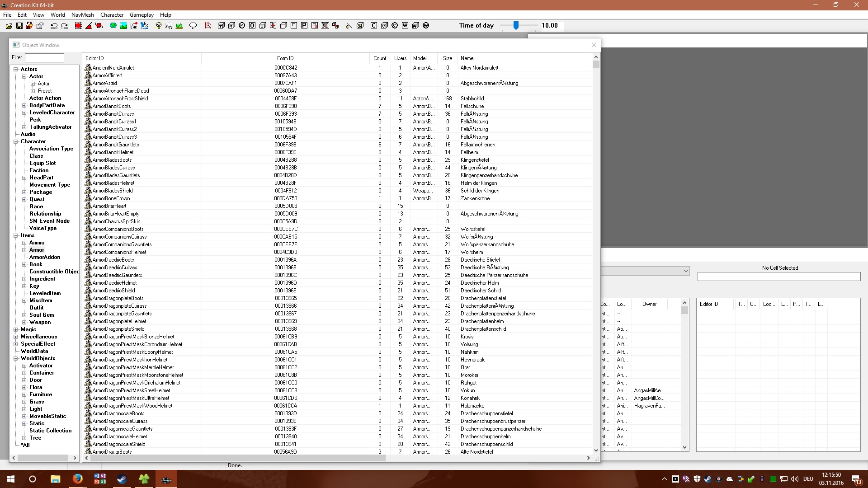Sort list by Form ID column header
The width and height of the screenshot is (868, 488).
click(x=285, y=58)
